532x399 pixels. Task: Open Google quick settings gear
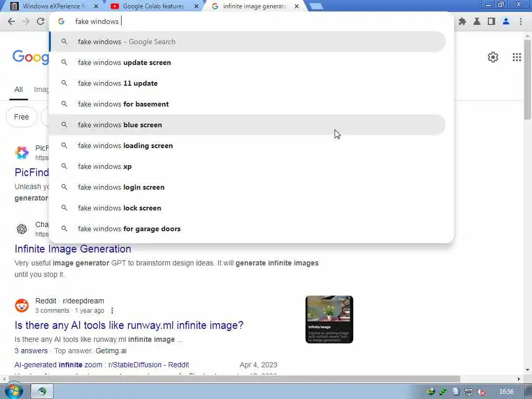pos(493,57)
